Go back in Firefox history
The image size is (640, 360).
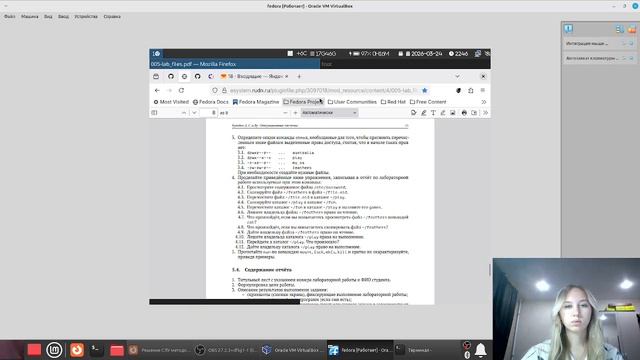click(157, 90)
